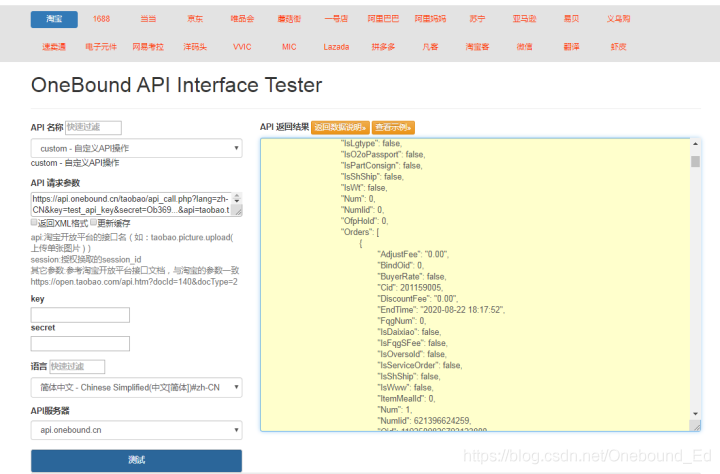Image resolution: width=720 pixels, height=474 pixels.
Task: Click the orange 查看示例 button
Action: point(393,127)
